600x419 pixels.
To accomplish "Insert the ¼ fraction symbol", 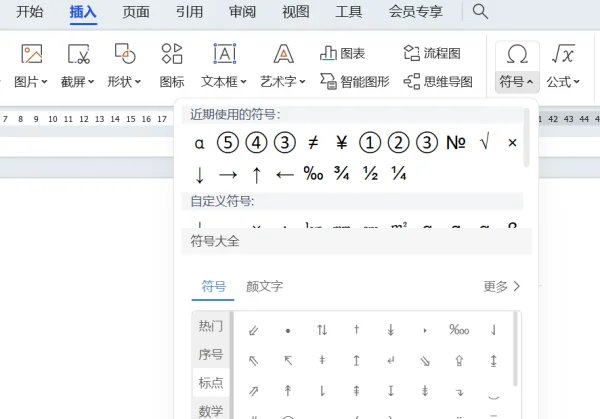I will coord(398,173).
